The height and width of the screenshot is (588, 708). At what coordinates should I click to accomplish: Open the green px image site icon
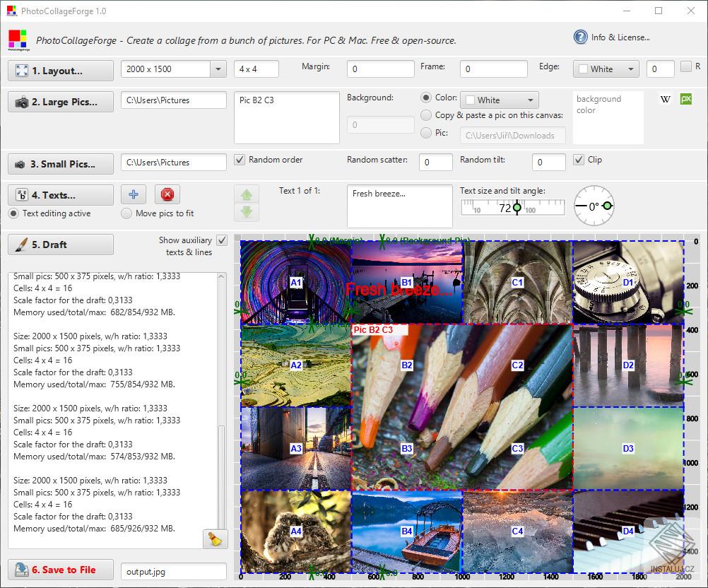685,100
